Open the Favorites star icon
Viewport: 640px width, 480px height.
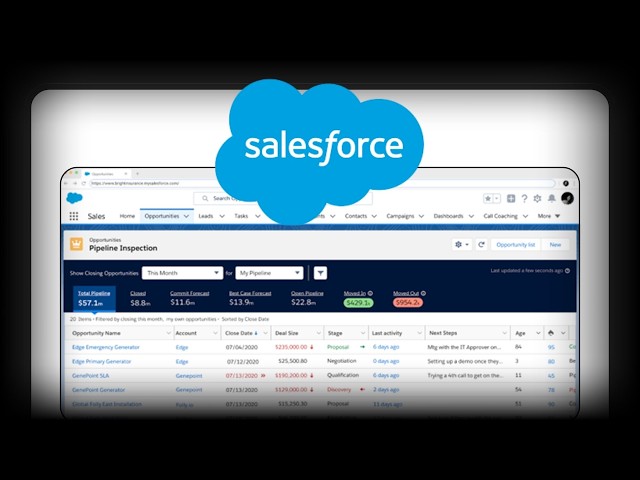[x=488, y=198]
